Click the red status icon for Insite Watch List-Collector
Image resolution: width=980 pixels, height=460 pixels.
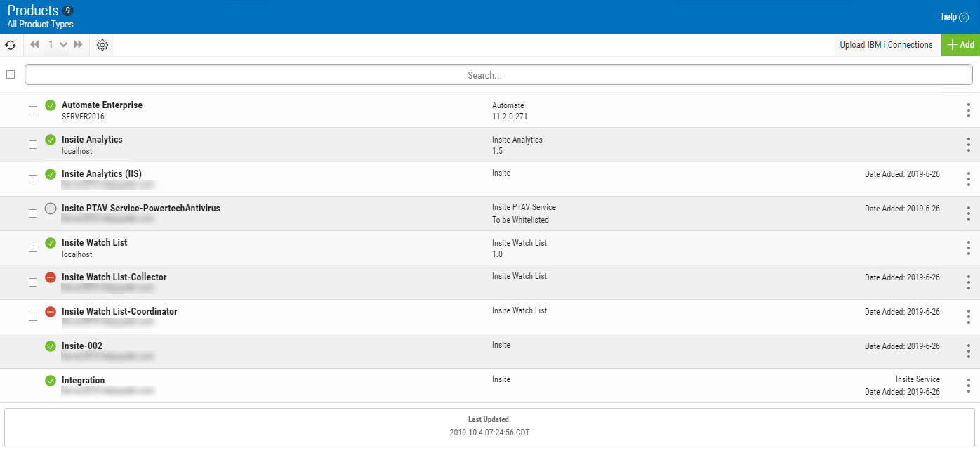coord(51,277)
